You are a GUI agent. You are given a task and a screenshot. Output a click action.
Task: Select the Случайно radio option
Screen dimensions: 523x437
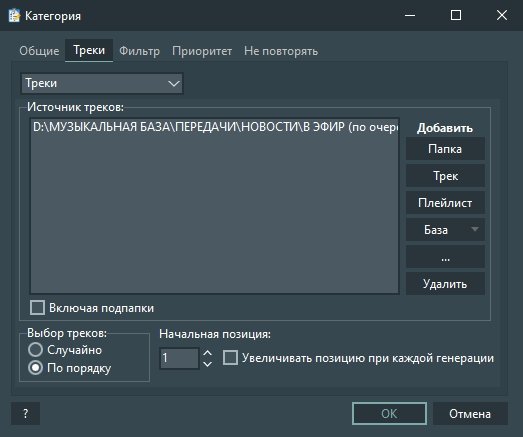(x=35, y=350)
